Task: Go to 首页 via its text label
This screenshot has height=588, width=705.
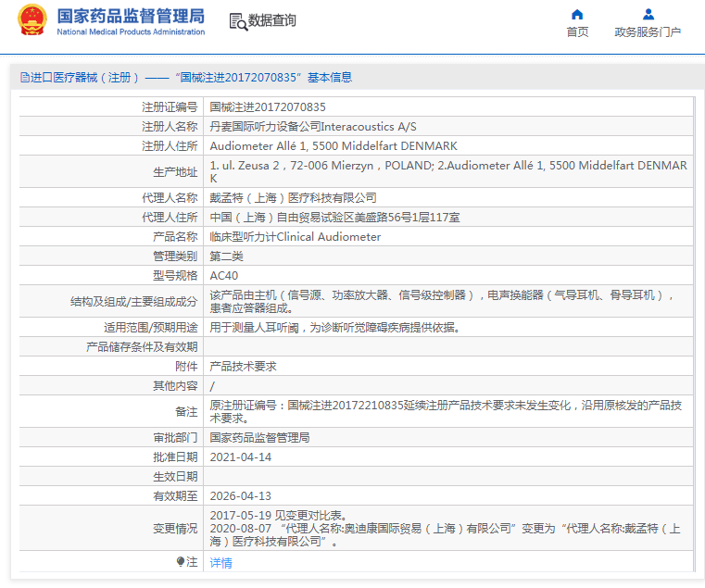Action: 577,32
